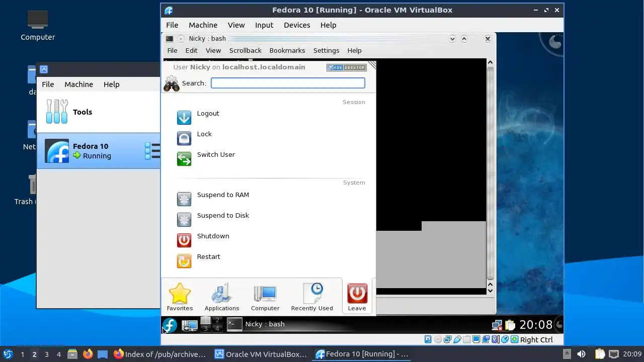The height and width of the screenshot is (362, 644).
Task: Click the Konsole scrollbar up arrow
Action: (490, 63)
